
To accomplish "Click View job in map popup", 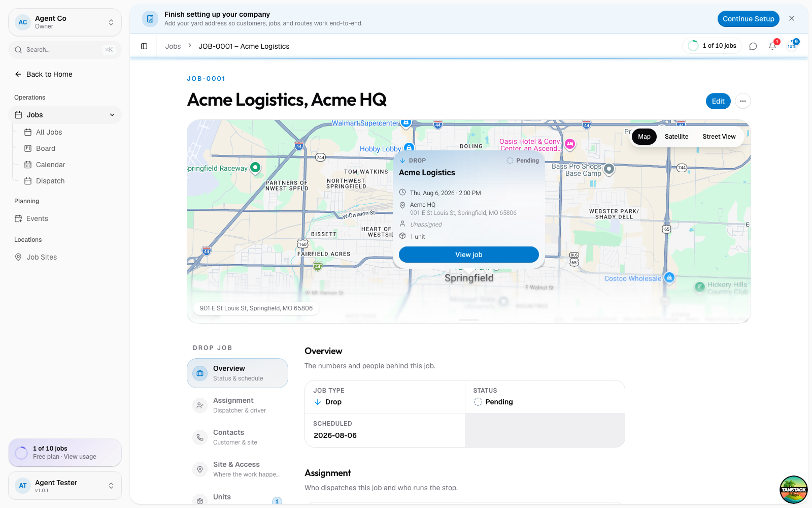I will point(468,255).
